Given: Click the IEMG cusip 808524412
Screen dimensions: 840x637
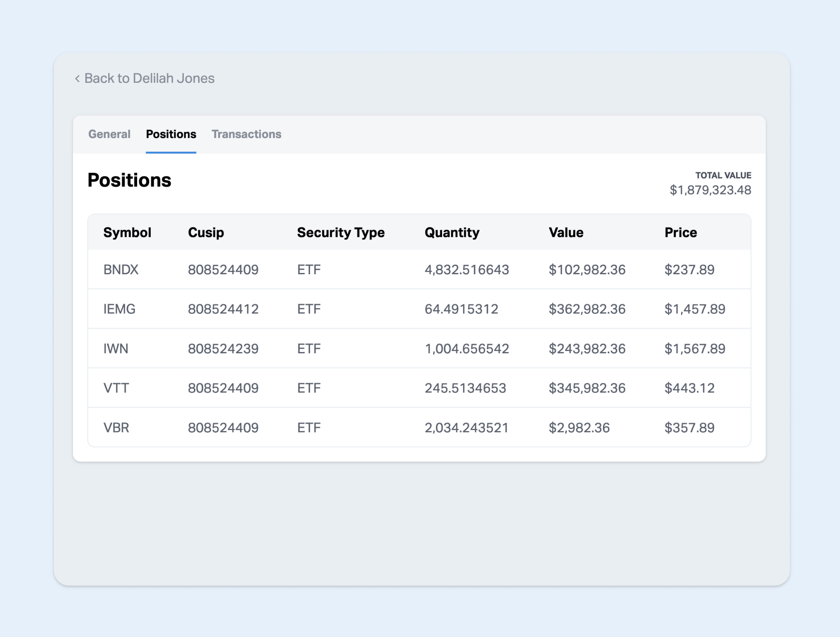Looking at the screenshot, I should [x=223, y=309].
